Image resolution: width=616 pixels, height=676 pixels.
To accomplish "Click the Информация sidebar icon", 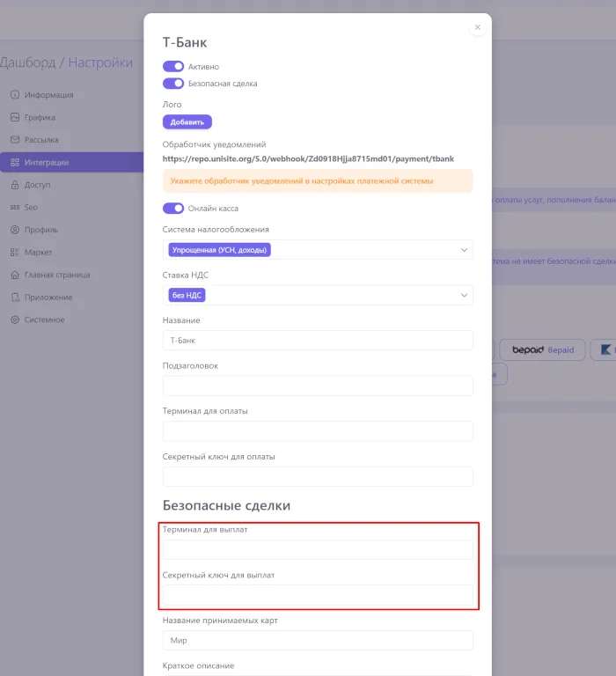I will pos(15,95).
